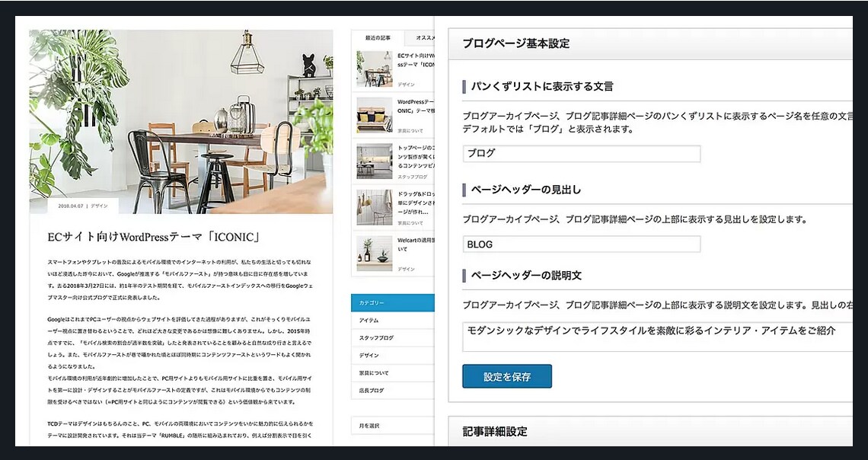Open the Welcartの適用 post title link
The width and height of the screenshot is (868, 460).
click(416, 244)
